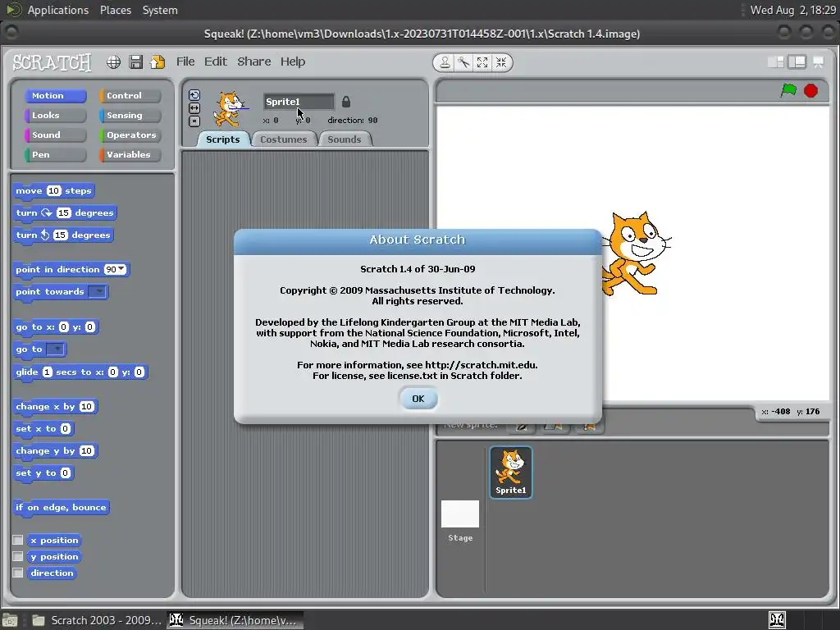This screenshot has height=630, width=840.
Task: Select the Control block category
Action: [130, 95]
